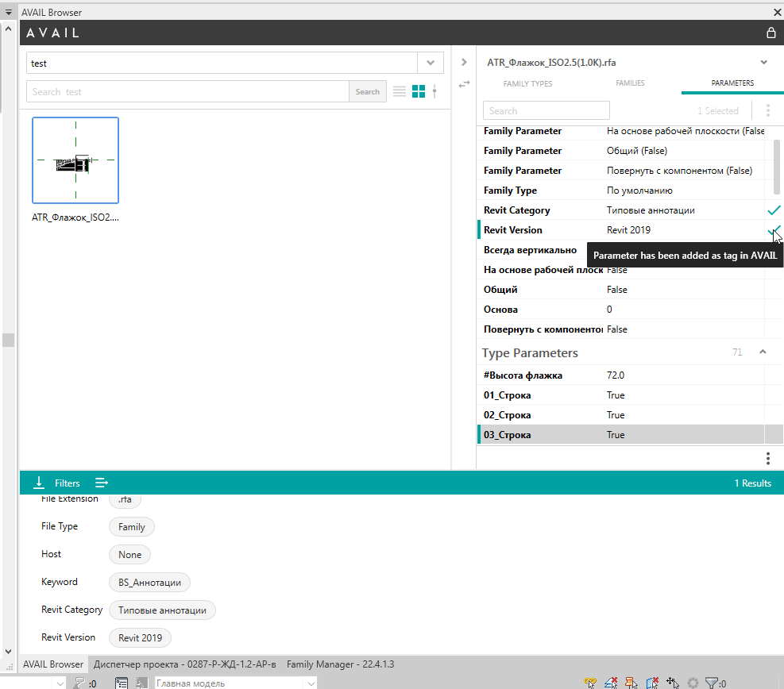
Task: Toggle the Revit Category tag checkmark
Action: coord(774,210)
